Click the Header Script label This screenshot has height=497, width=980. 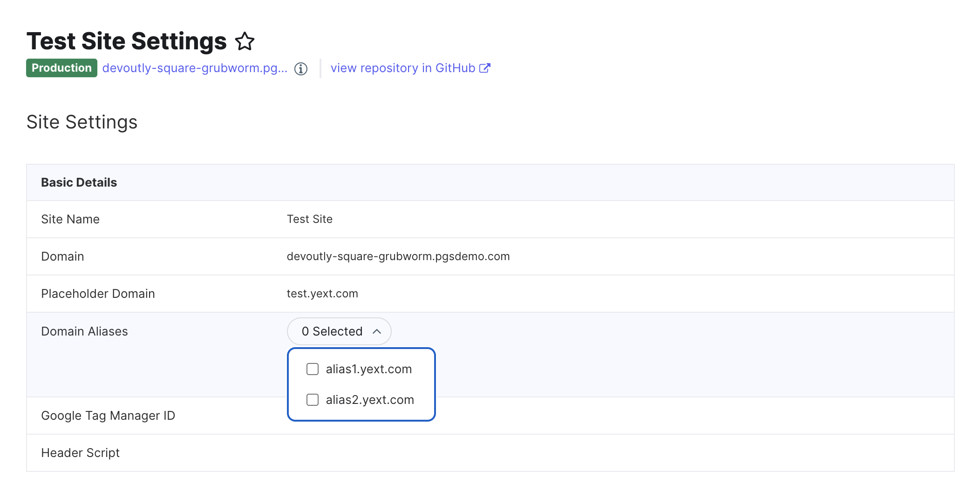coord(81,453)
